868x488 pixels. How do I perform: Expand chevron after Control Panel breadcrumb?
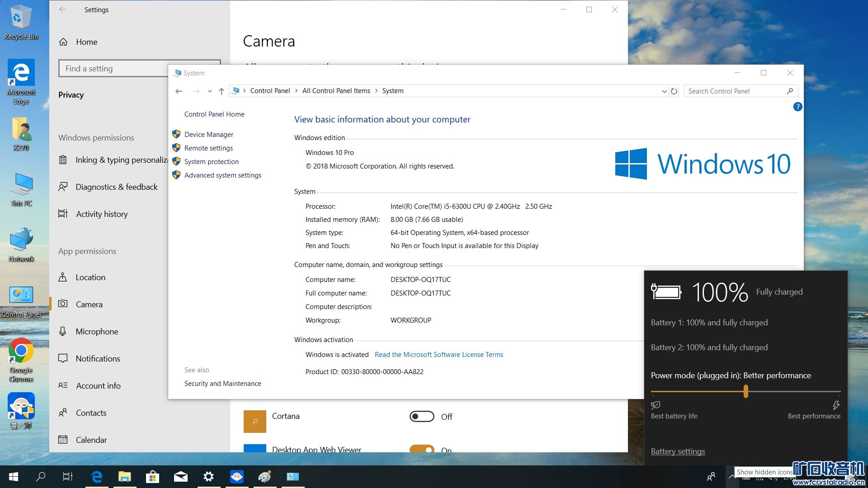point(297,91)
